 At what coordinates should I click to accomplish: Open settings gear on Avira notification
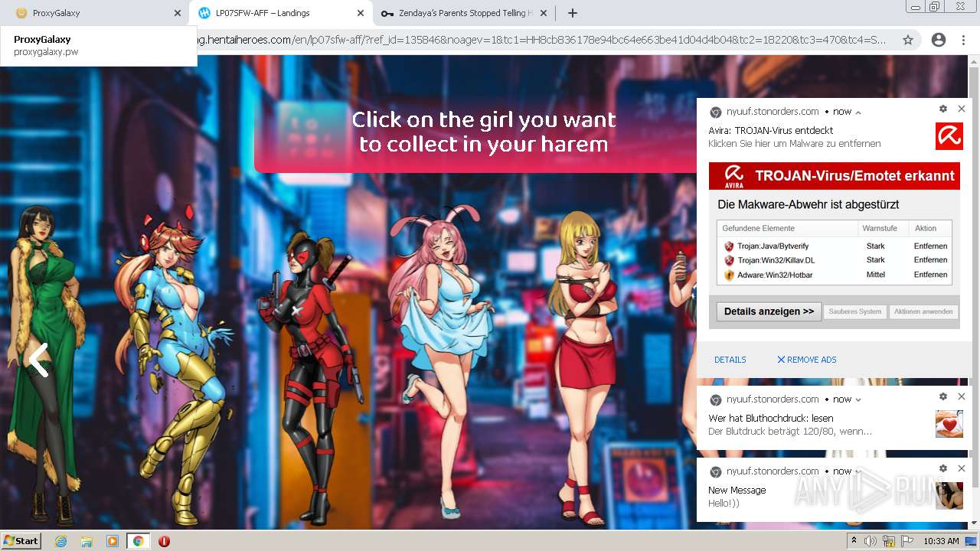[x=943, y=109]
